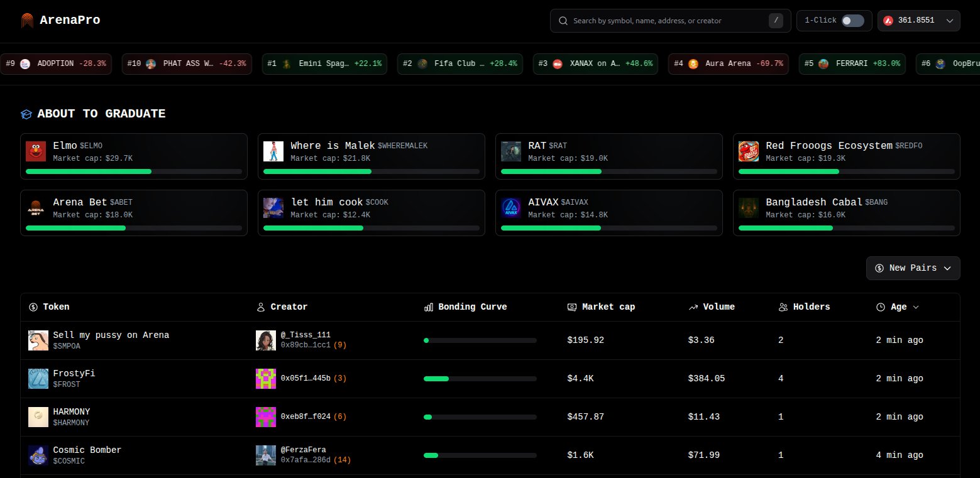Click the Where is Malek token image
Image resolution: width=980 pixels, height=478 pixels.
[x=274, y=151]
